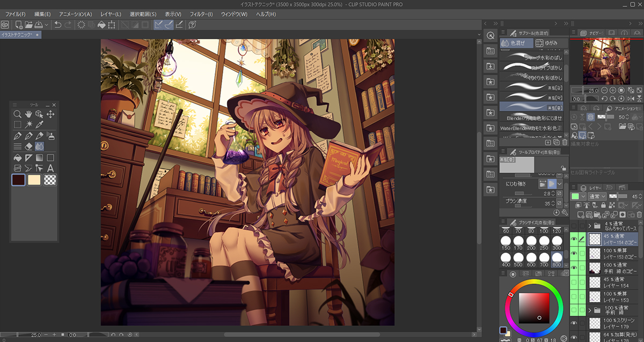This screenshot has height=342, width=644.
Task: Select the Gradient tool
Action: pos(39,158)
